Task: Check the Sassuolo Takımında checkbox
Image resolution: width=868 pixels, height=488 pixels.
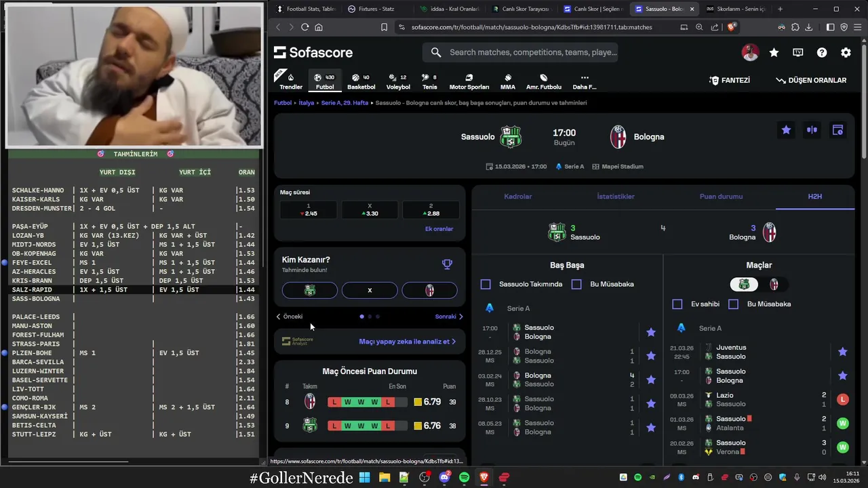Action: point(486,284)
